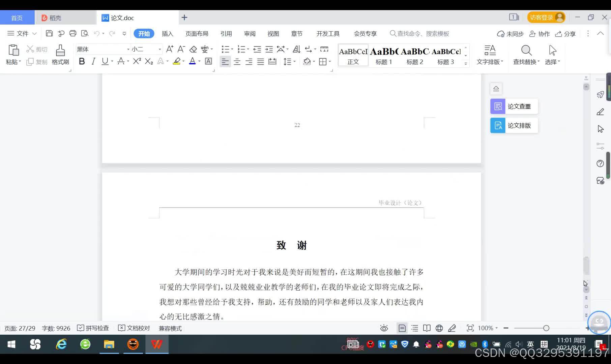Click 文档校对 in status bar
Image resolution: width=611 pixels, height=364 pixels.
pyautogui.click(x=134, y=328)
